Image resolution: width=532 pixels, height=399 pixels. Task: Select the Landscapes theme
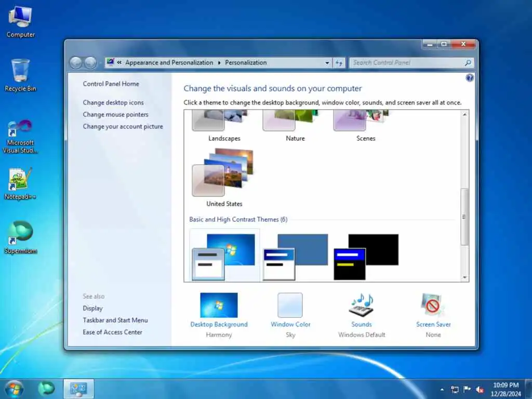[224, 126]
